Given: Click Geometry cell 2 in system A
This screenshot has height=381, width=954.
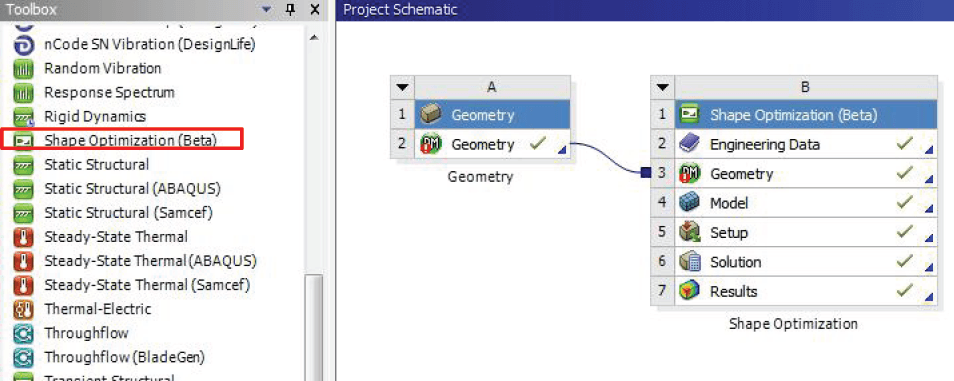Looking at the screenshot, I should click(x=492, y=144).
